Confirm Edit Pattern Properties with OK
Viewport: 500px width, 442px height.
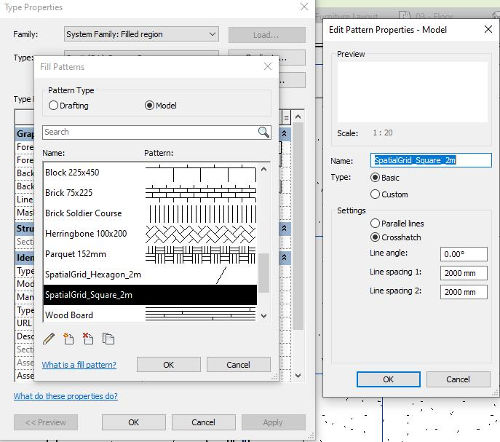(x=388, y=379)
